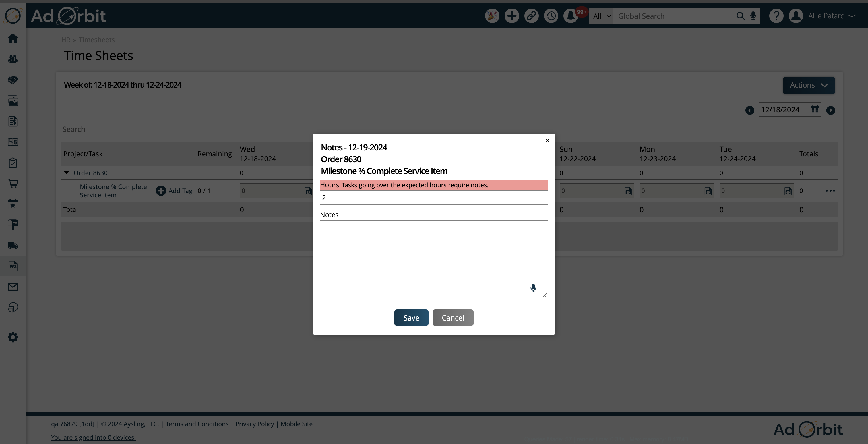Open the three-dots row menu
Screen dimensions: 868x444
[830, 191]
